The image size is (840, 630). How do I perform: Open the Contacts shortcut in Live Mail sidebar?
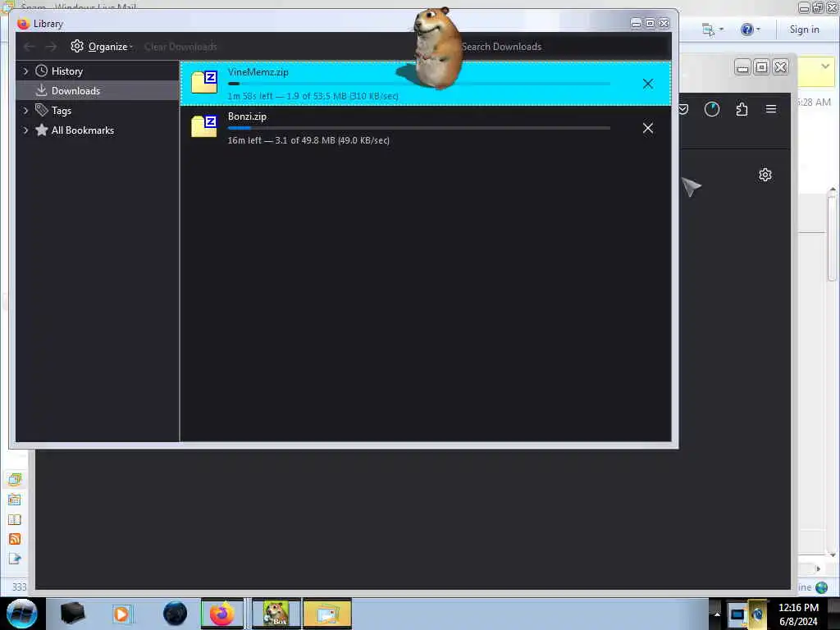point(15,519)
